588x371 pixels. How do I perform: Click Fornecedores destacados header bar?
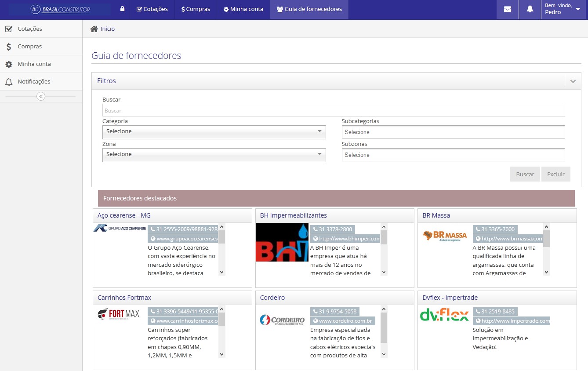coord(336,198)
